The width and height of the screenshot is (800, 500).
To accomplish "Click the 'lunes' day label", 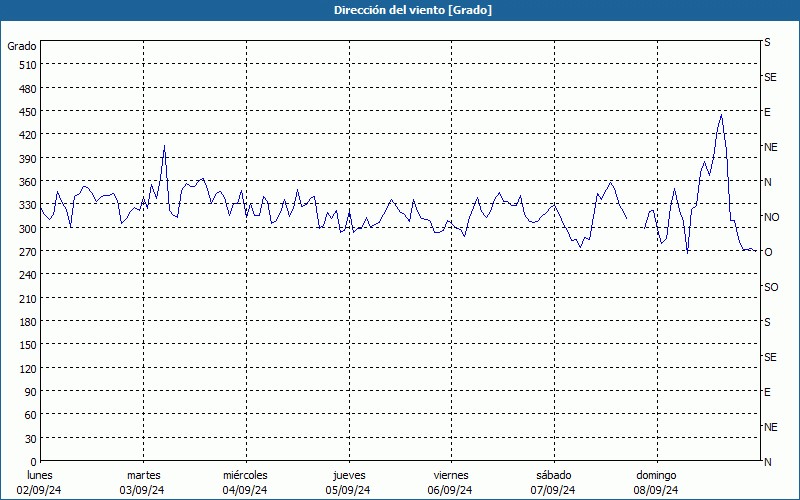I will pyautogui.click(x=40, y=476).
